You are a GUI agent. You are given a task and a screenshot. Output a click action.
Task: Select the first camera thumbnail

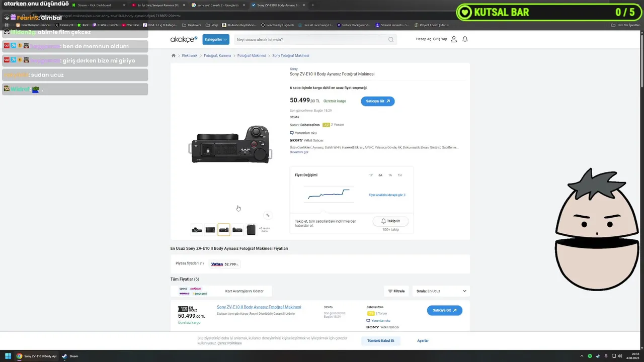(197, 230)
